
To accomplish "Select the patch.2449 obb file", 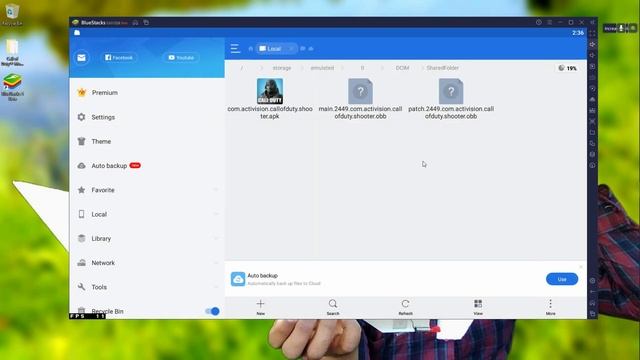I will click(x=451, y=99).
